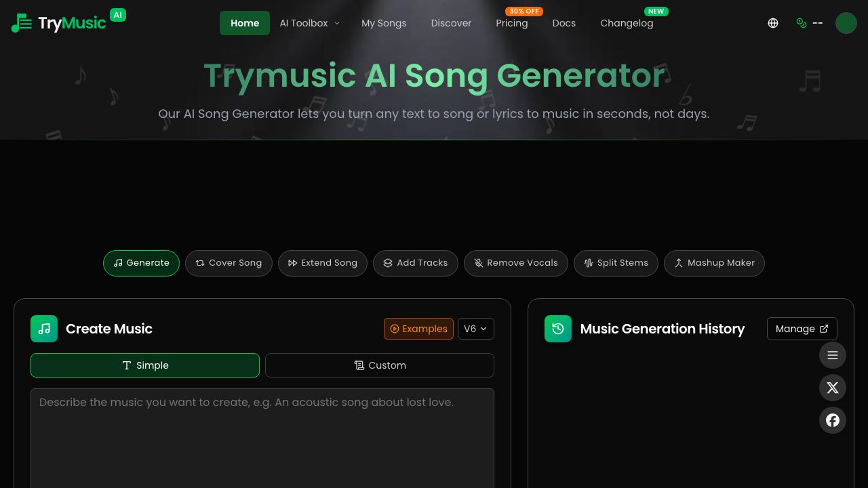This screenshot has width=868, height=488.
Task: Open the Discover page
Action: (451, 23)
